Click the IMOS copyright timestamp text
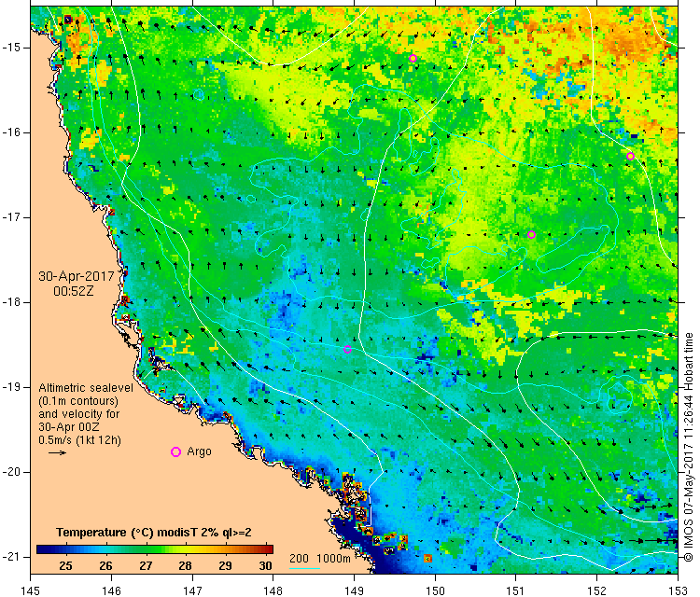The image size is (700, 597). [688, 447]
